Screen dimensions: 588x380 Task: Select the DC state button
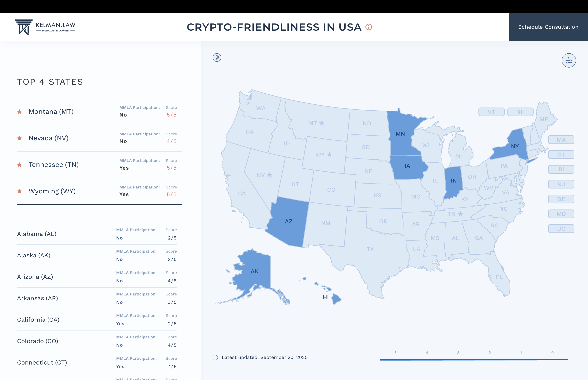click(561, 229)
